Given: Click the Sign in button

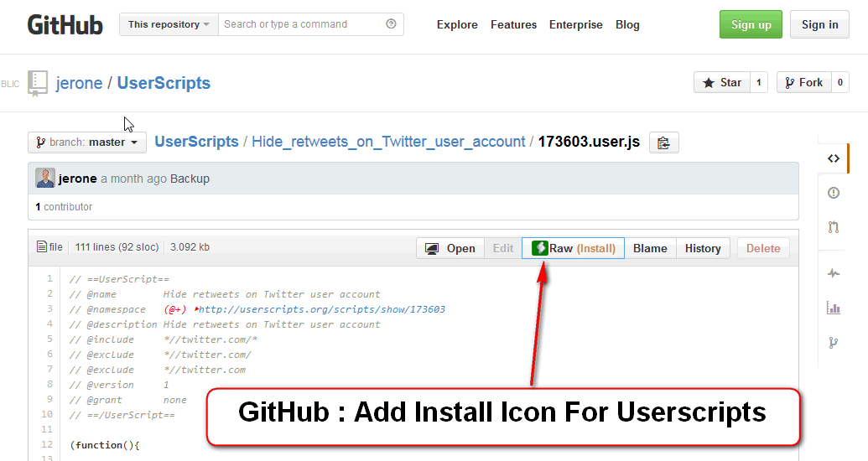Looking at the screenshot, I should (x=819, y=24).
